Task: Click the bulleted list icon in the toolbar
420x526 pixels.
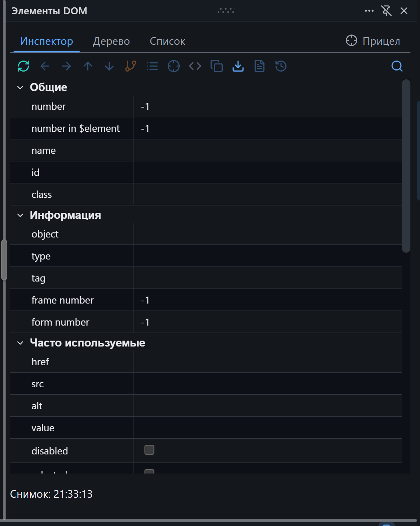Action: (152, 66)
